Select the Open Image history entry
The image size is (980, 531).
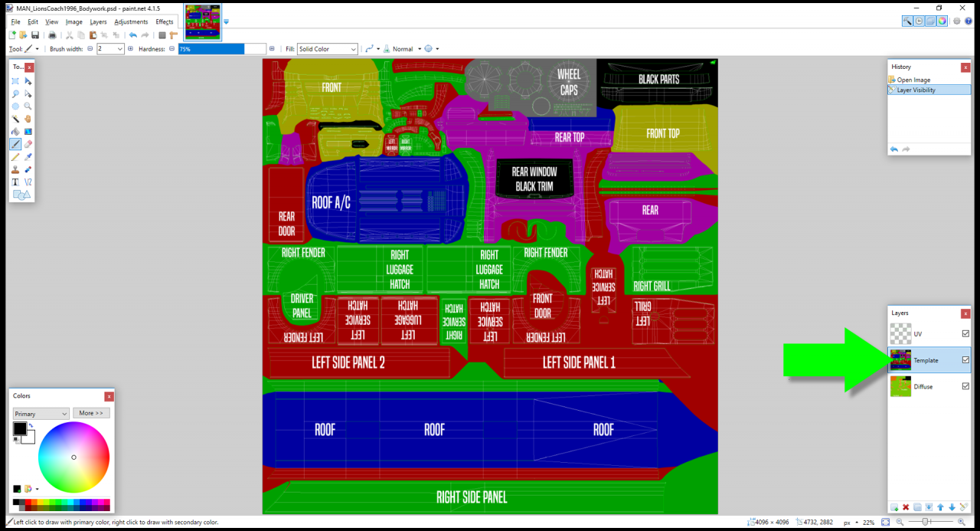(913, 80)
